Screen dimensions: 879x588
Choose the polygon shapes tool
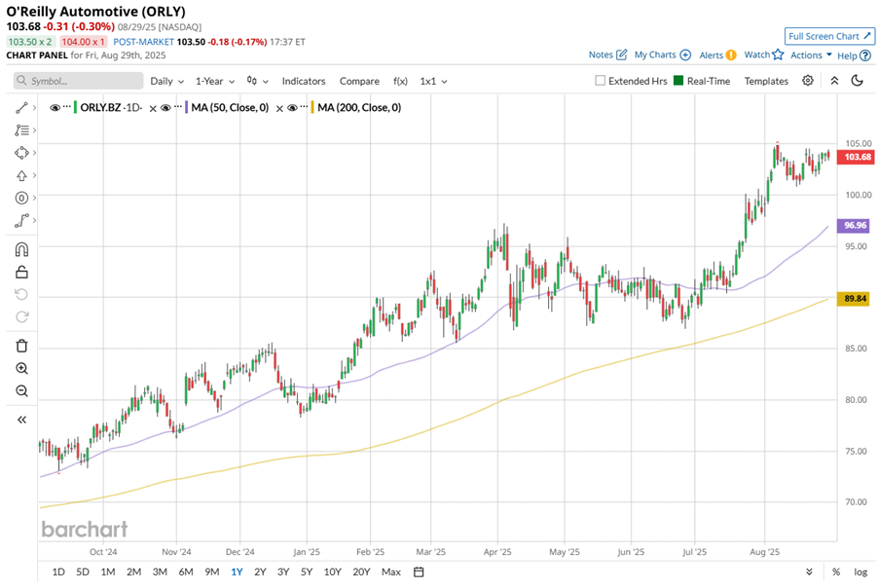coord(21,153)
